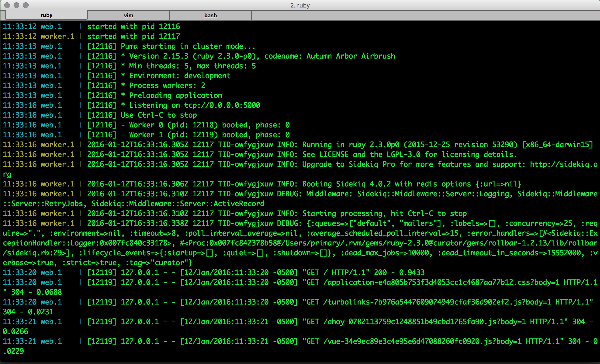Click the turbolinks js GET request path
This screenshot has width=600, height=364.
tap(437, 302)
